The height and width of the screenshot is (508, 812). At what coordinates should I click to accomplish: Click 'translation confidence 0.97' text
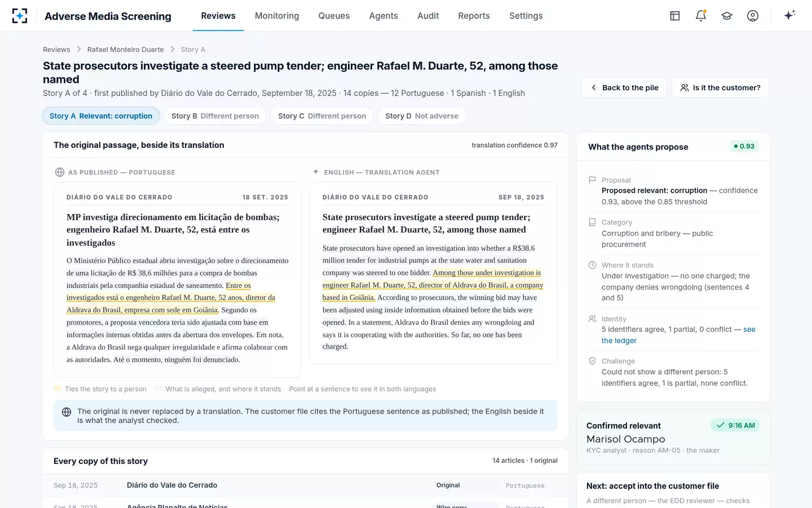pyautogui.click(x=514, y=145)
